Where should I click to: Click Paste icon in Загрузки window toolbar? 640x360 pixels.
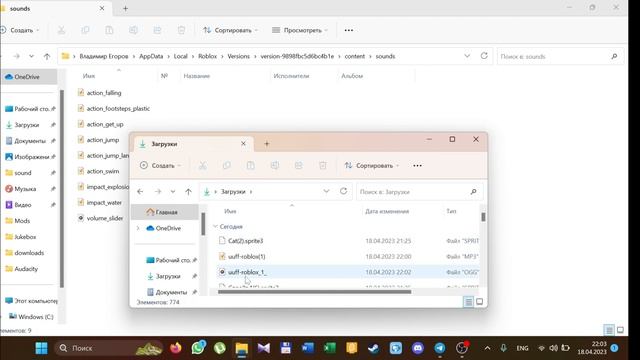tap(251, 165)
